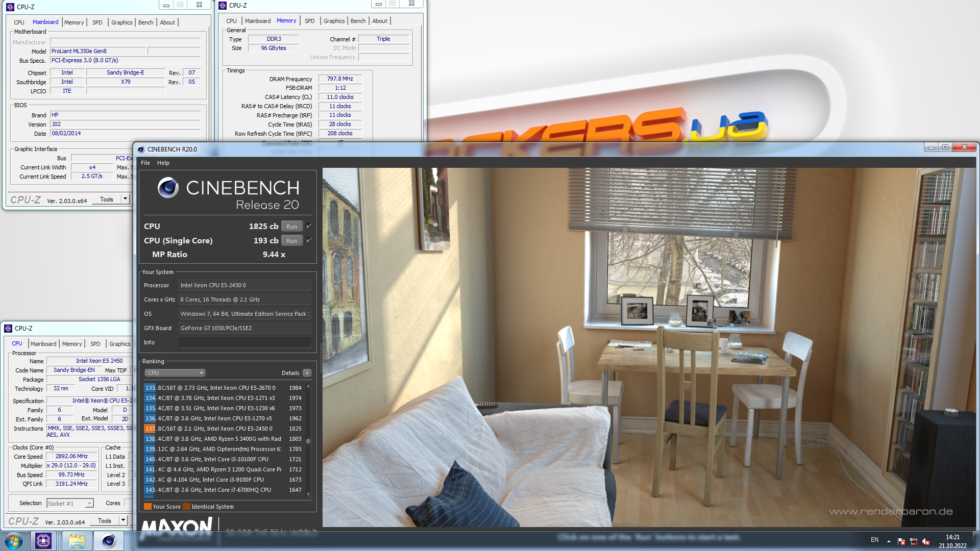Viewport: 980px width, 551px height.
Task: Toggle the CPU (Single Core) test checkbox
Action: tap(309, 240)
